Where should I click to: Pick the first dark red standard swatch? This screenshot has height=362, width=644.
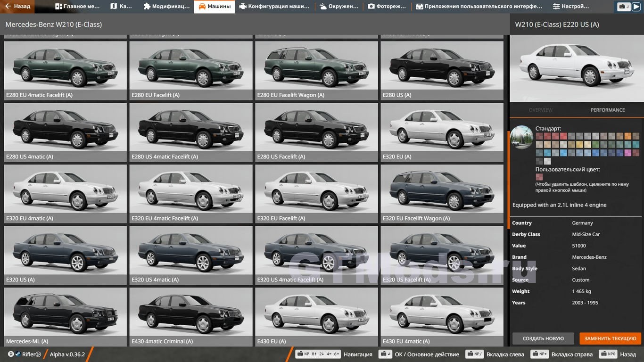point(539,136)
